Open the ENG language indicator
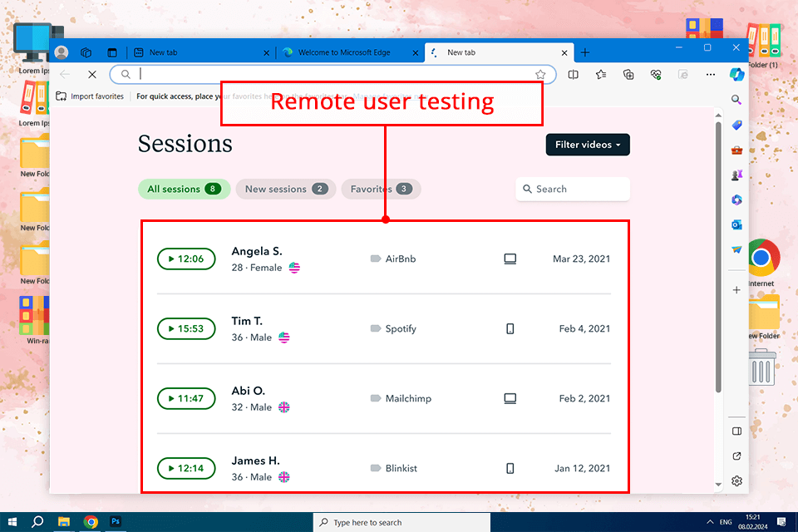The height and width of the screenshot is (532, 798). point(726,522)
